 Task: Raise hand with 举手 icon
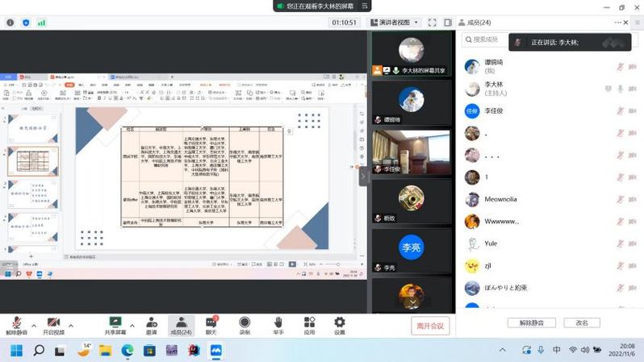click(x=278, y=325)
